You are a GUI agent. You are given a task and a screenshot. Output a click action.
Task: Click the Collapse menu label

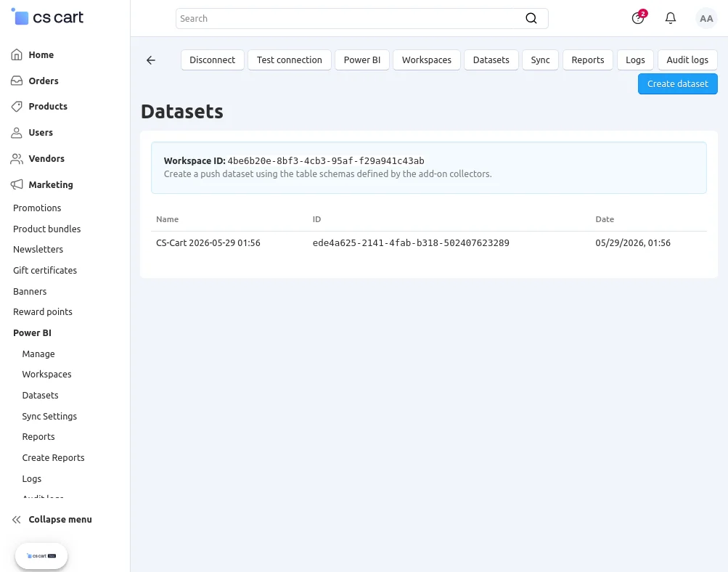[x=60, y=520]
